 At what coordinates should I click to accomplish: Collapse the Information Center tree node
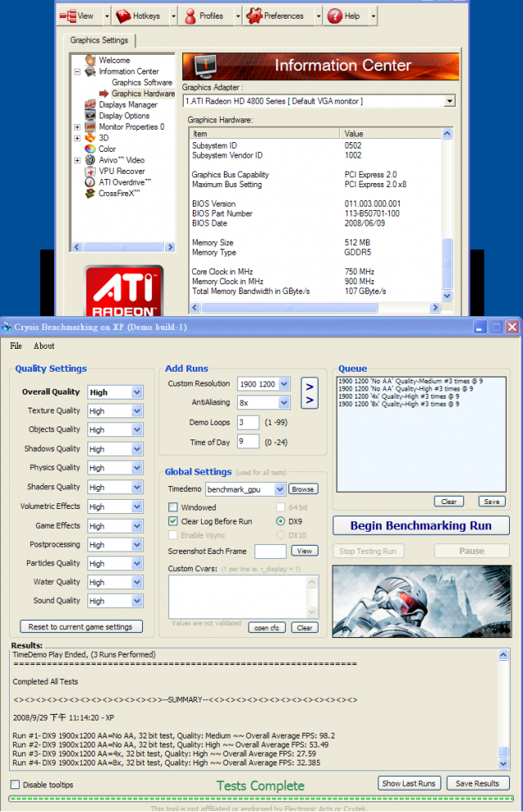[x=77, y=72]
